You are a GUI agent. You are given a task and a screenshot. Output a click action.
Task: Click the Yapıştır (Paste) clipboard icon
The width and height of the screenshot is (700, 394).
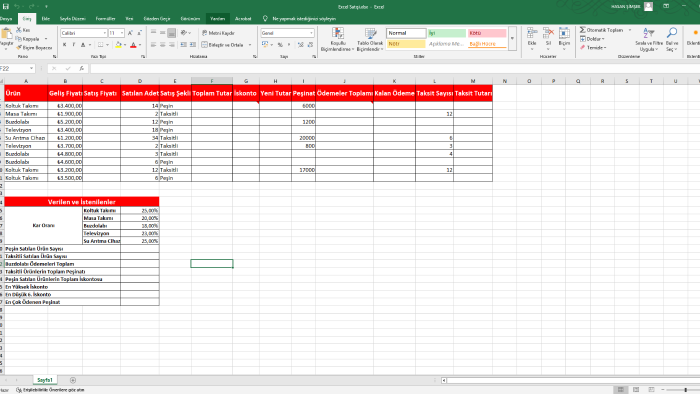click(6, 33)
